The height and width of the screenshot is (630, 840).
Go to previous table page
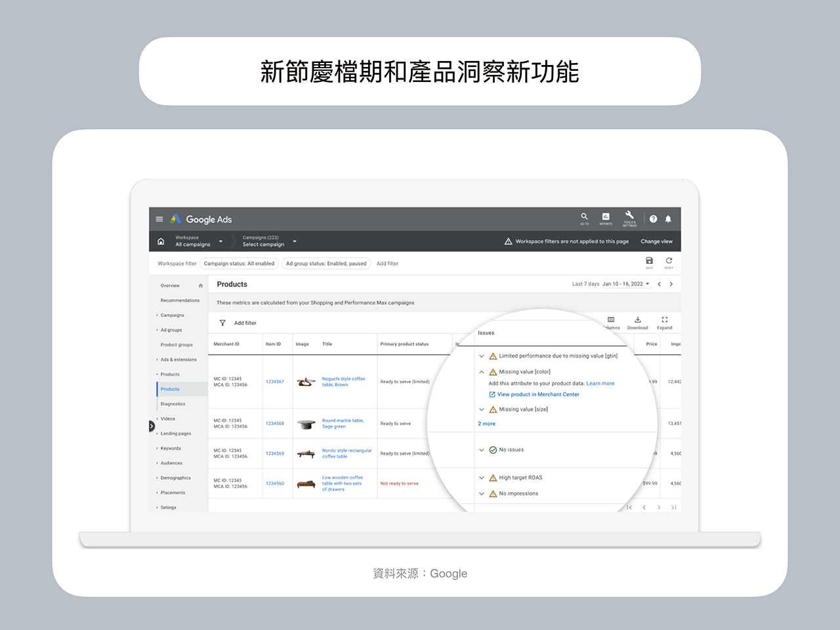click(x=644, y=507)
